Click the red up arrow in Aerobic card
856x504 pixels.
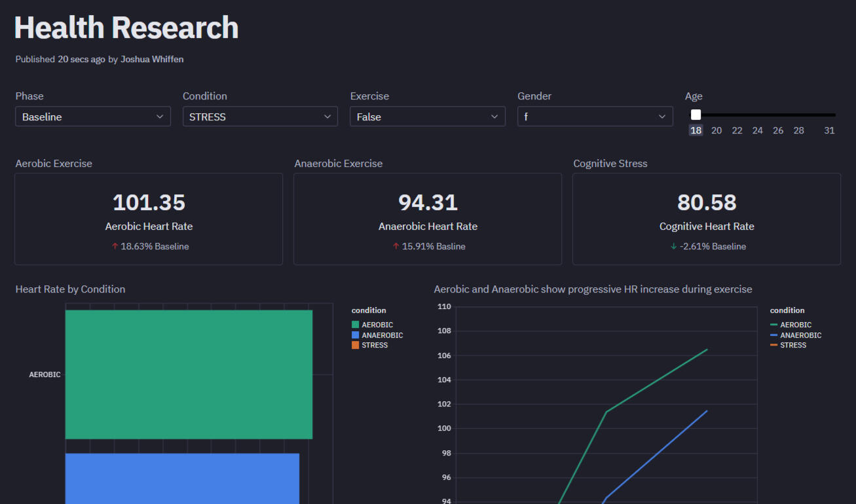(x=115, y=247)
